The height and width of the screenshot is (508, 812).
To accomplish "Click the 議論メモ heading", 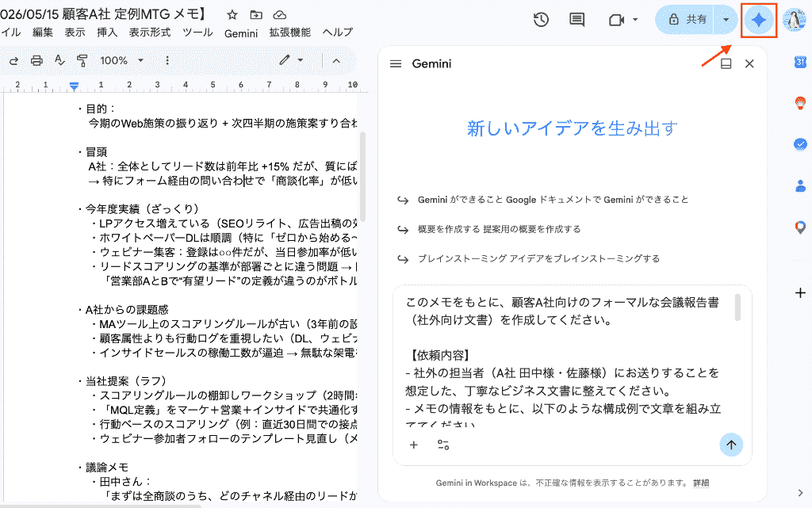I will click(x=107, y=468).
